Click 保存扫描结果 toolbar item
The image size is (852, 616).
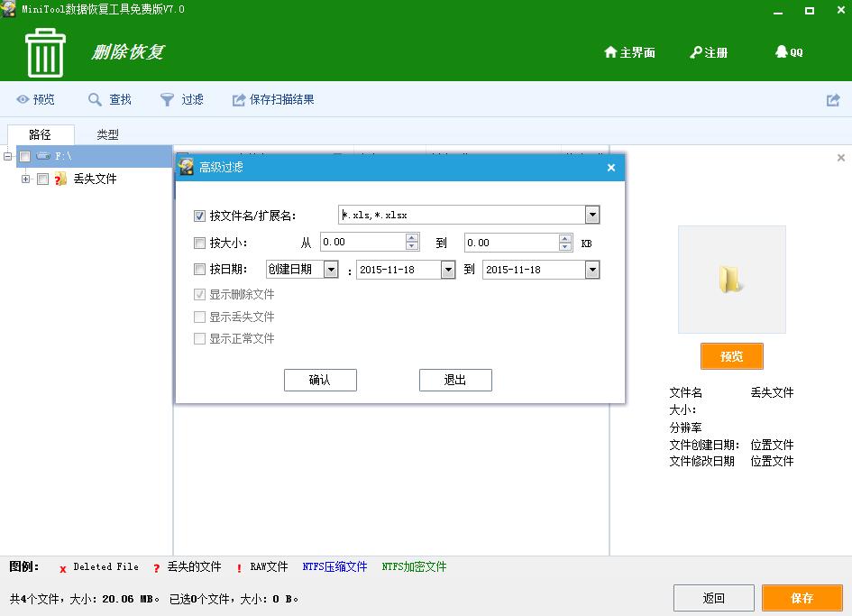(x=273, y=99)
